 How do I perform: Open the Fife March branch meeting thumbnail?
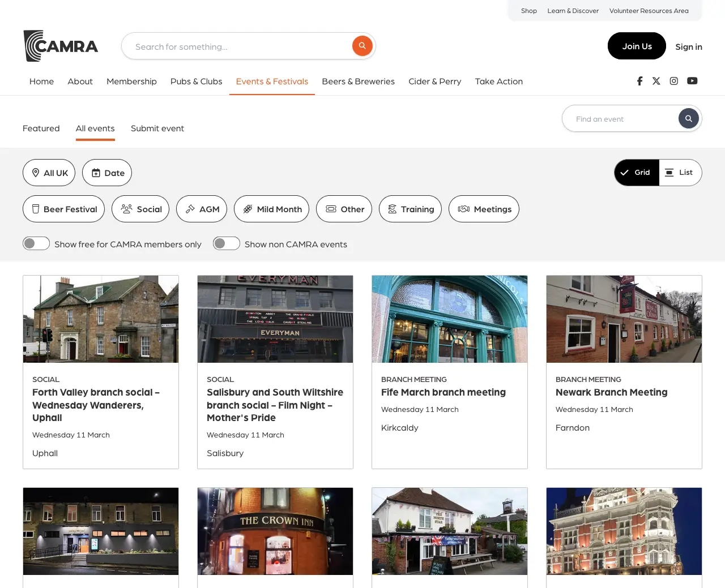pos(450,319)
